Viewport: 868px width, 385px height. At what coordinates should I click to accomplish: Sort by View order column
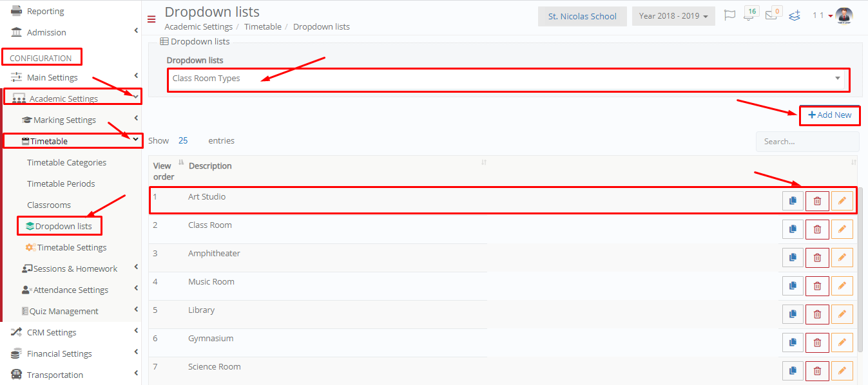[166, 171]
